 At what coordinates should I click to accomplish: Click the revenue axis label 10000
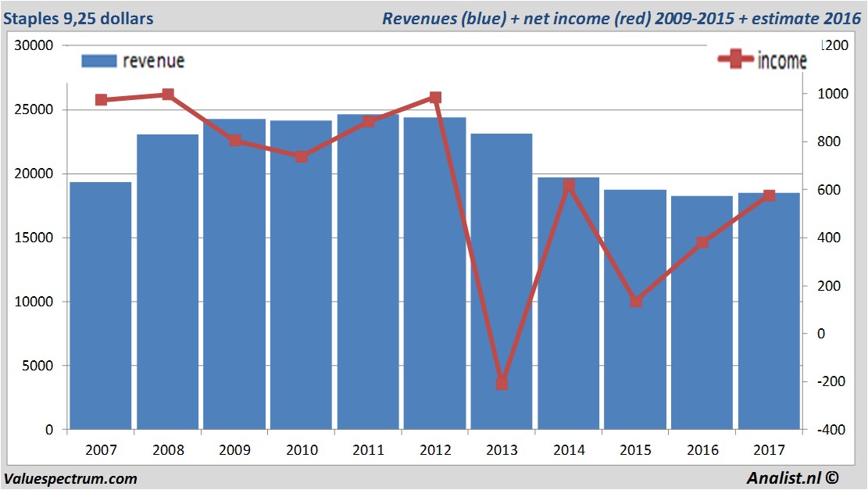pyautogui.click(x=34, y=302)
